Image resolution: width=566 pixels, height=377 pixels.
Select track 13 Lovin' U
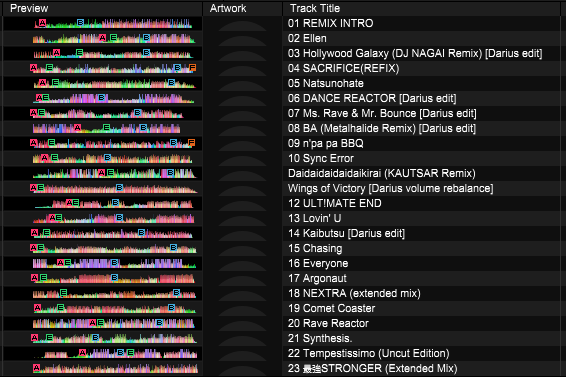point(314,218)
